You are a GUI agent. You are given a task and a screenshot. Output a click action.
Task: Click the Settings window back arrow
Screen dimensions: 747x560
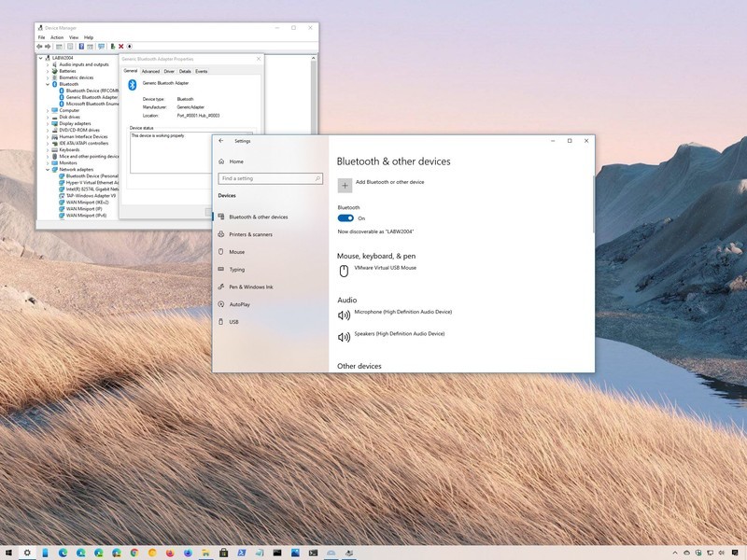(x=221, y=141)
